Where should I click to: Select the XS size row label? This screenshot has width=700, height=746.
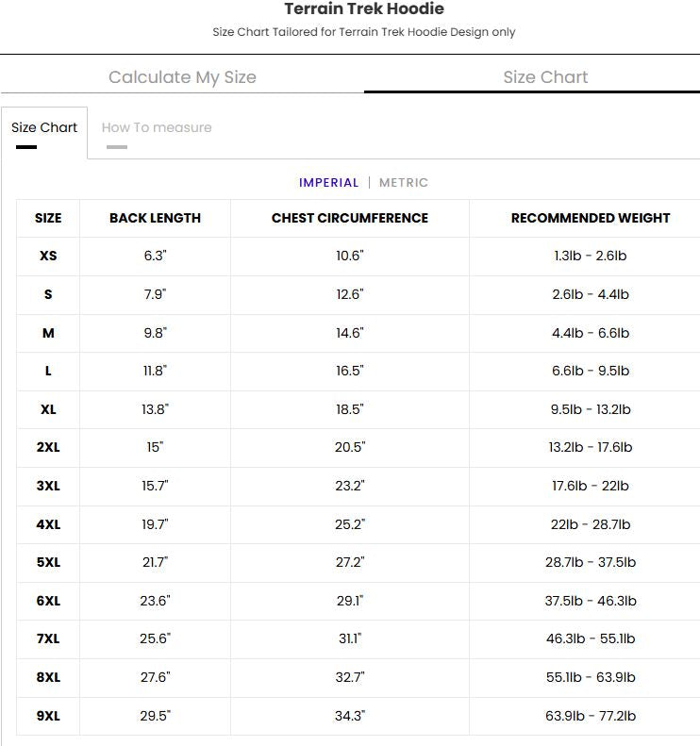click(48, 257)
